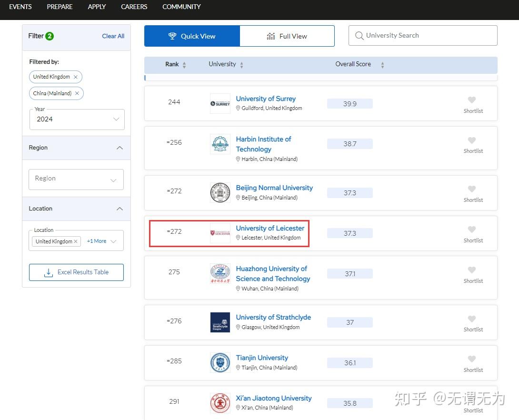This screenshot has height=420, width=519.
Task: Click Tianjin location pin icon
Action: [238, 368]
